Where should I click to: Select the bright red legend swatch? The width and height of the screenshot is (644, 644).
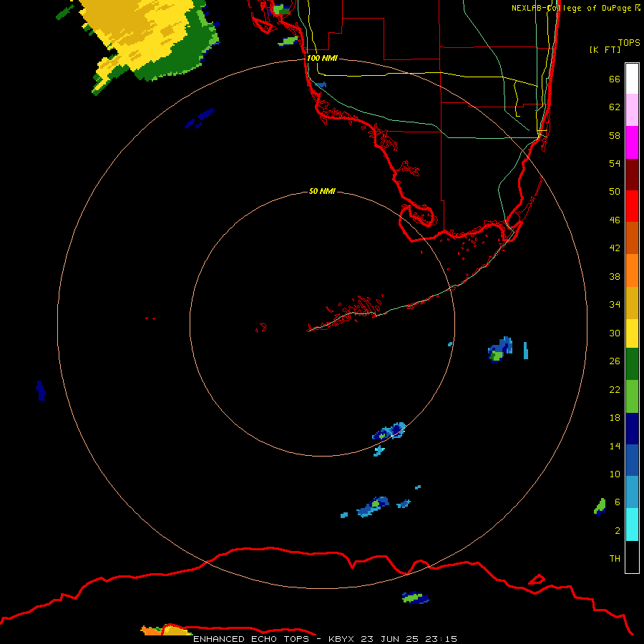click(x=632, y=206)
